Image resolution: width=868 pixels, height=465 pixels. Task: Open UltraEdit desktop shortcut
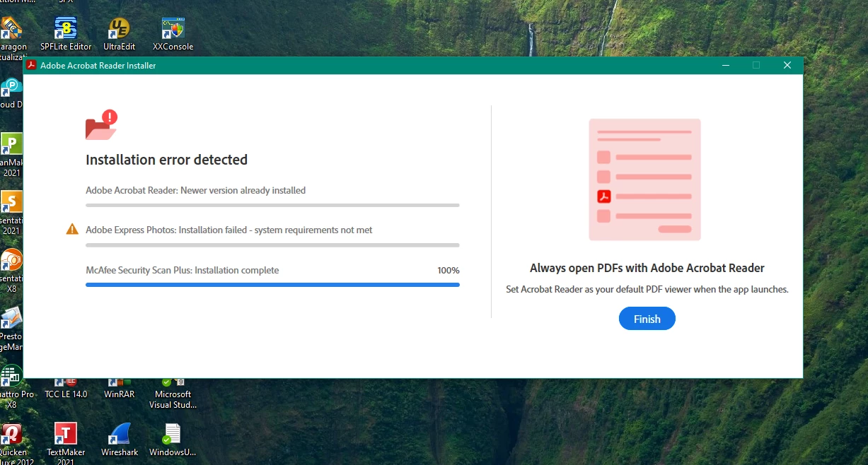pyautogui.click(x=119, y=34)
